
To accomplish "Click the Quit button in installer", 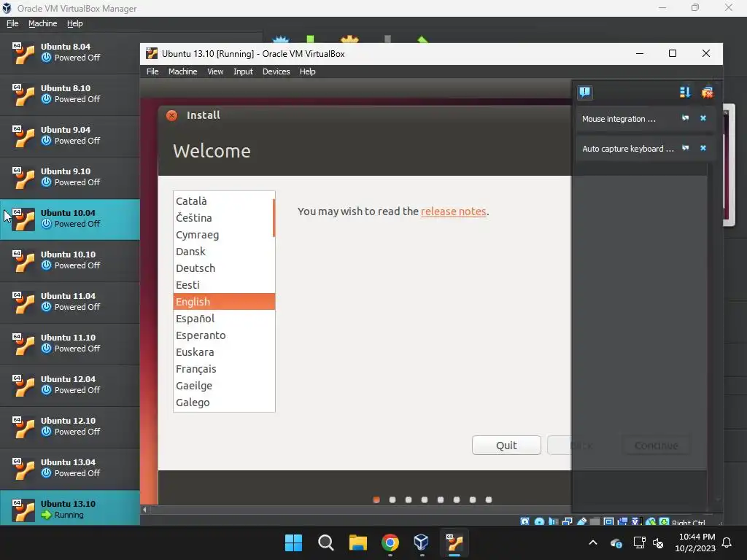I will (x=506, y=446).
